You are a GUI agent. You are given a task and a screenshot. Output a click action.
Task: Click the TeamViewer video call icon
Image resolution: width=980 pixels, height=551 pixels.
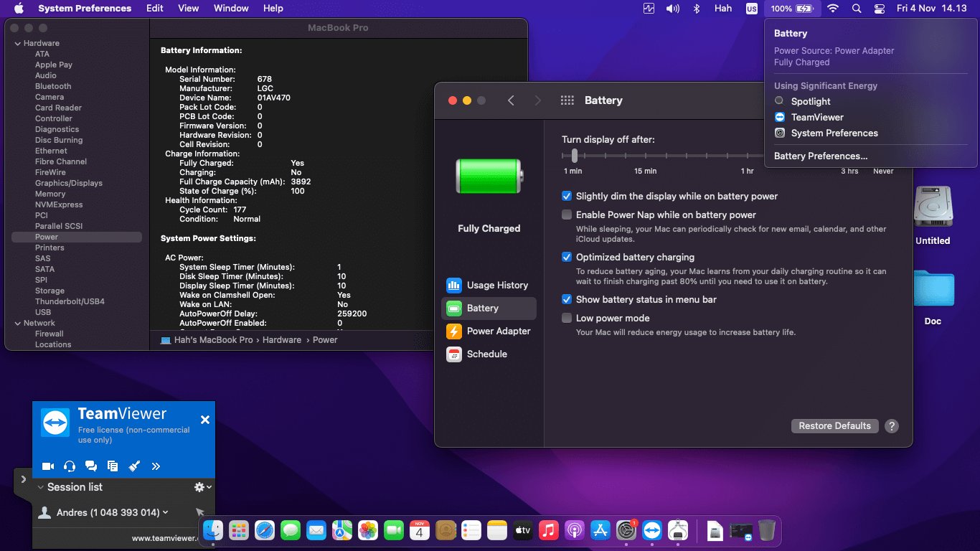pos(48,466)
